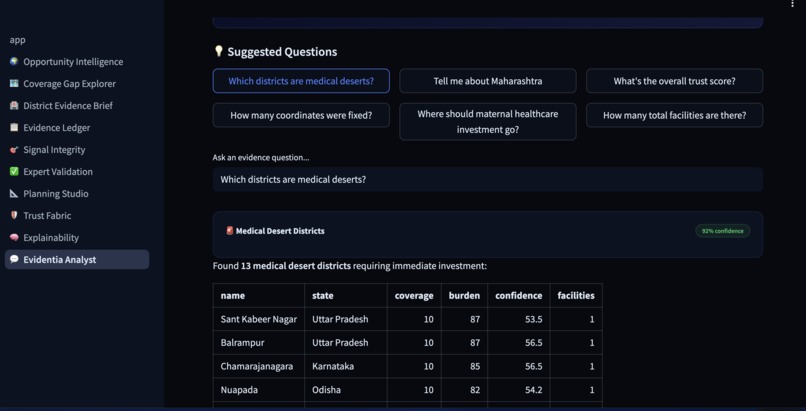Viewport: 806px width, 411px height.
Task: Click 'What's the overall trust score?' button
Action: pos(674,81)
